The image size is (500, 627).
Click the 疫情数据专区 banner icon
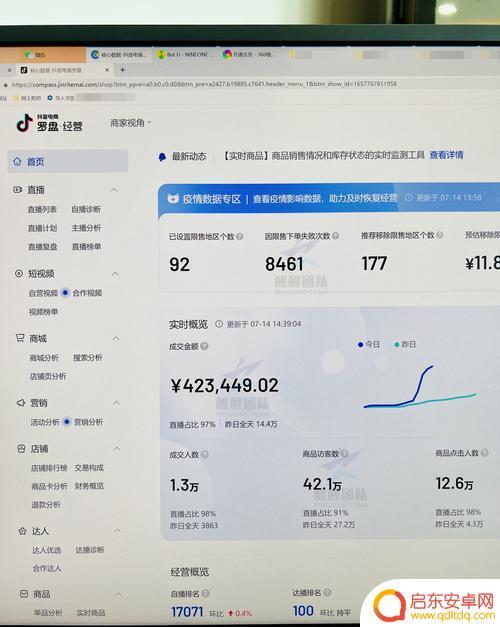coord(173,199)
